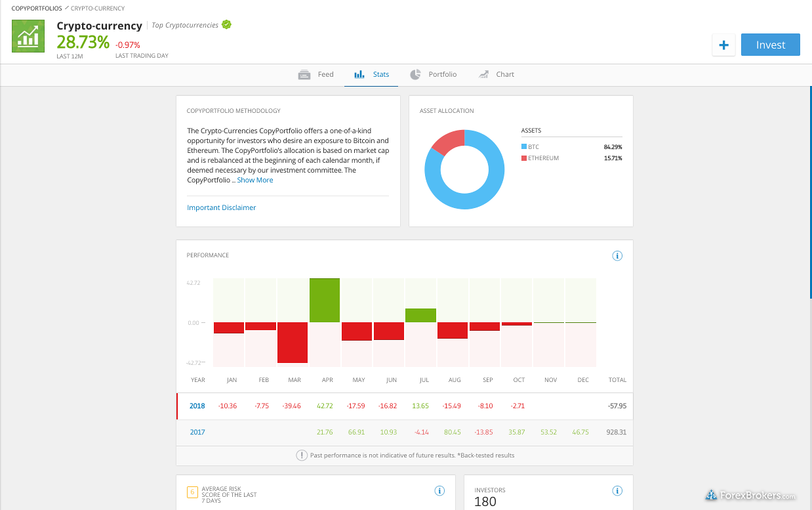Click the red September performance bar
The width and height of the screenshot is (812, 510).
[x=485, y=326]
